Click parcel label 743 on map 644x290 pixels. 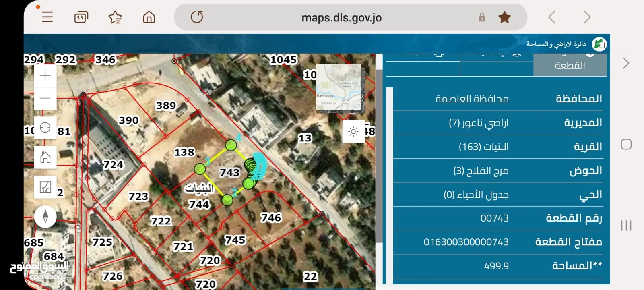tap(229, 172)
